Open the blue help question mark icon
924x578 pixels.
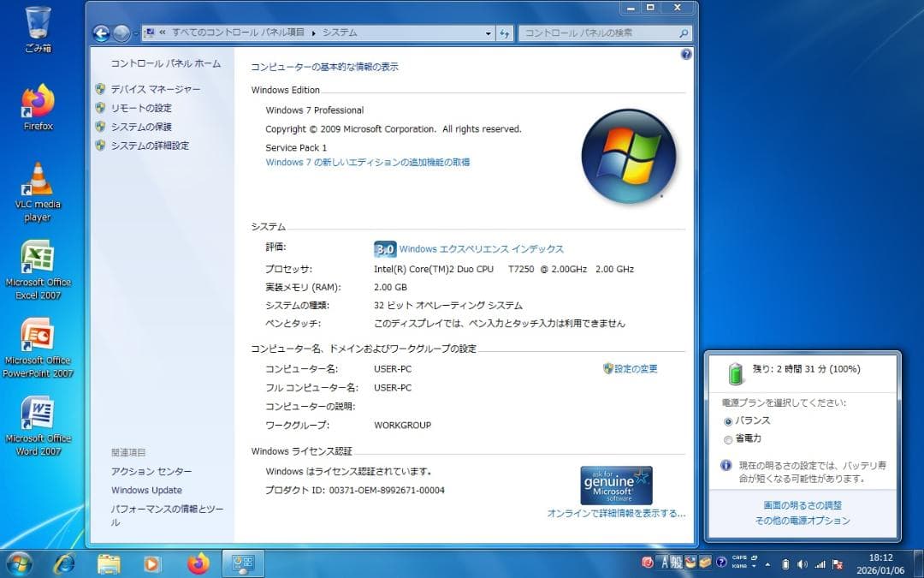pyautogui.click(x=686, y=54)
